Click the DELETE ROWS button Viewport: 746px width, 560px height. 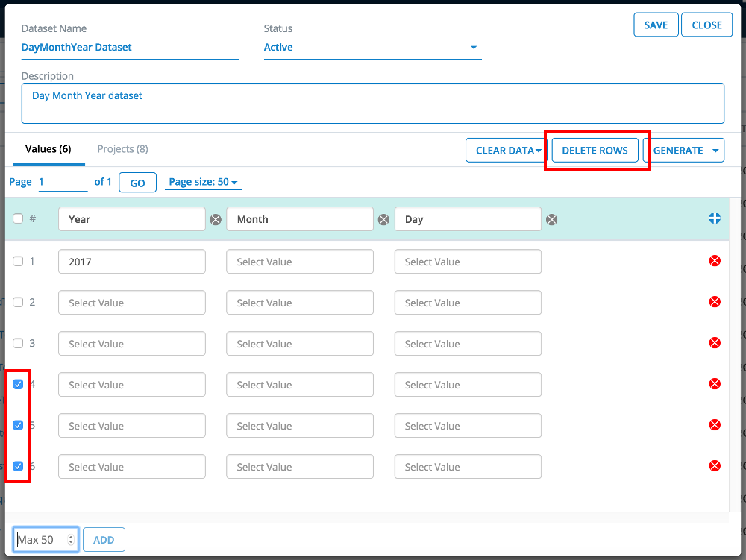click(595, 151)
